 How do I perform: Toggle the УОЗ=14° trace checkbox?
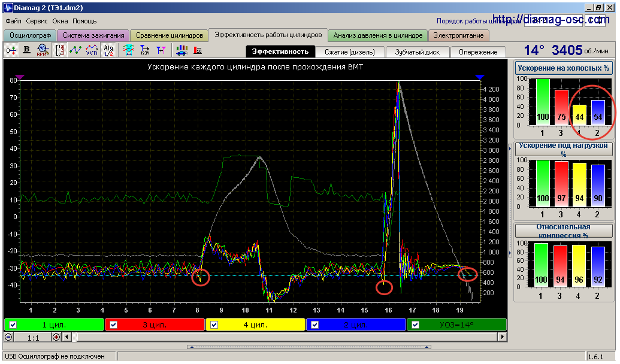coord(415,325)
